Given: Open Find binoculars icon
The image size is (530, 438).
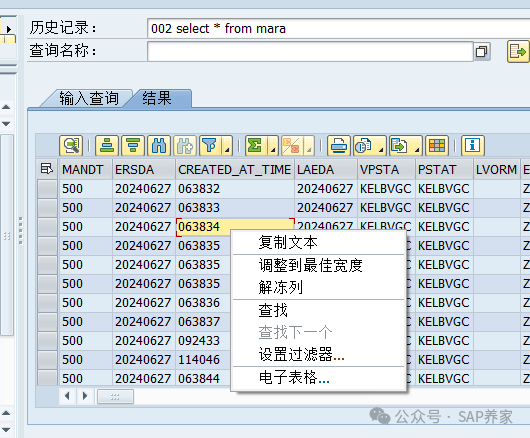Looking at the screenshot, I should coord(159,146).
